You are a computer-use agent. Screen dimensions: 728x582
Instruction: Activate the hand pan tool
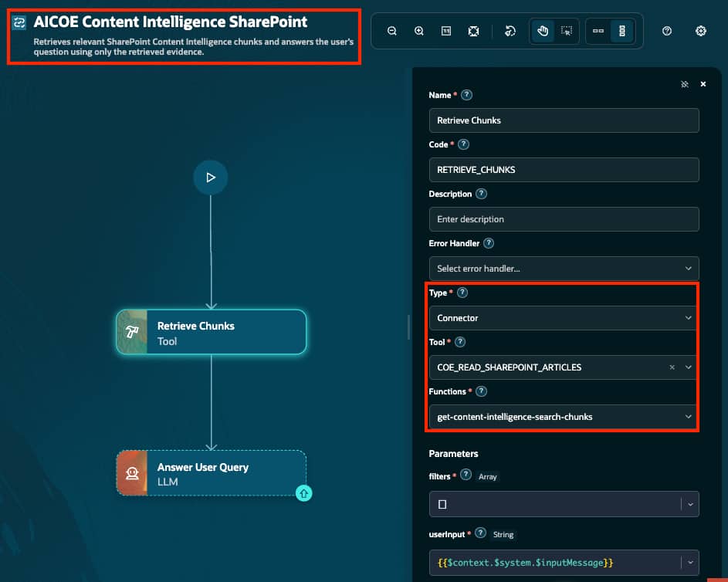(x=543, y=31)
